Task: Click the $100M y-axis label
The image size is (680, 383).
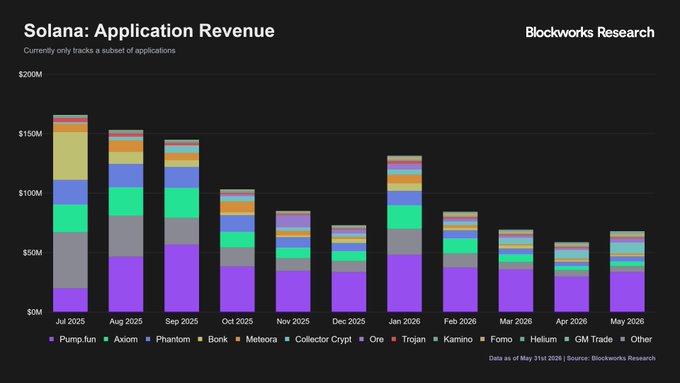Action: coord(30,193)
